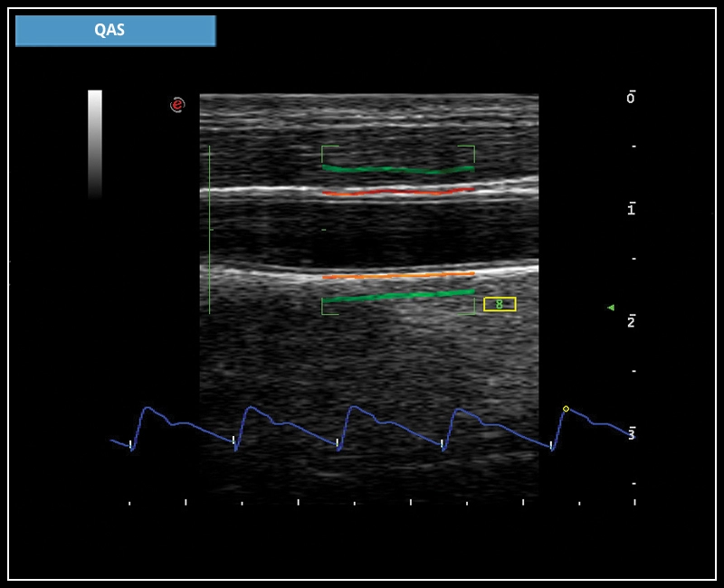724x588 pixels.
Task: Select the green focus triangle marker
Action: [611, 308]
